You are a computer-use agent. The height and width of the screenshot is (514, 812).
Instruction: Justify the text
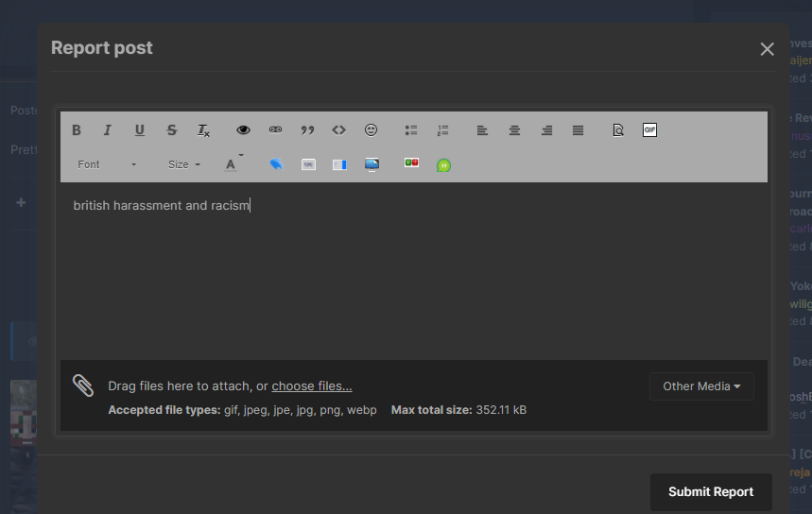(x=578, y=130)
